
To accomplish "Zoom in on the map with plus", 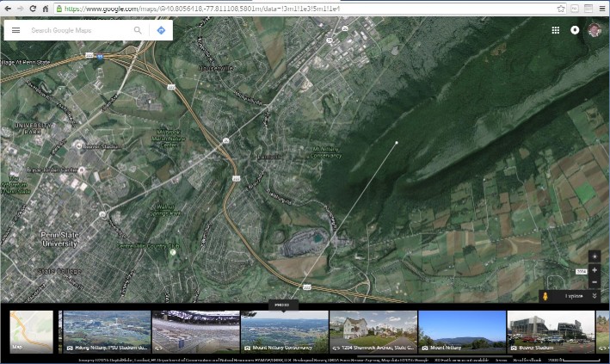I will (x=594, y=270).
